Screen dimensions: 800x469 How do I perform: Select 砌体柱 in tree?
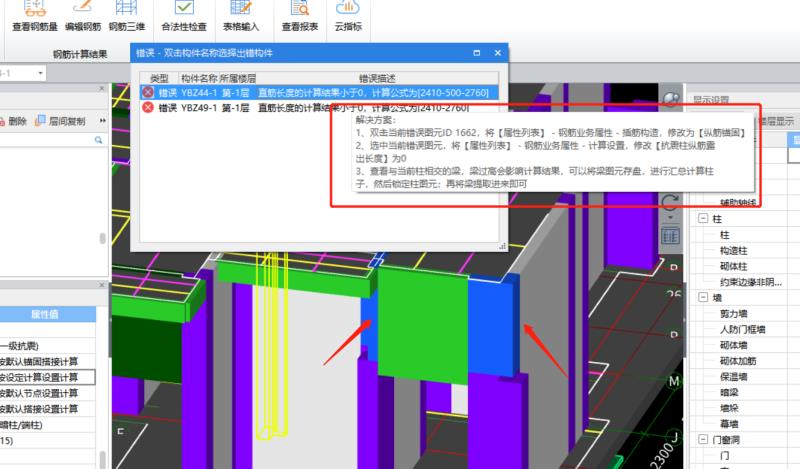(733, 266)
